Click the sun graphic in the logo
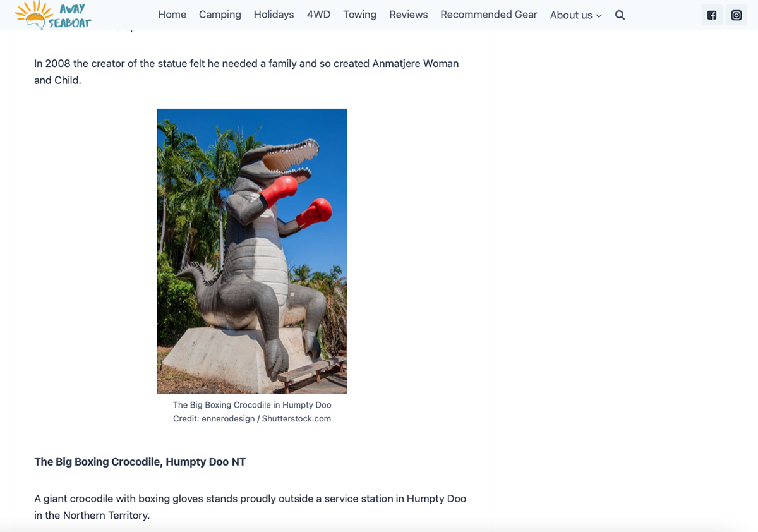 point(33,13)
